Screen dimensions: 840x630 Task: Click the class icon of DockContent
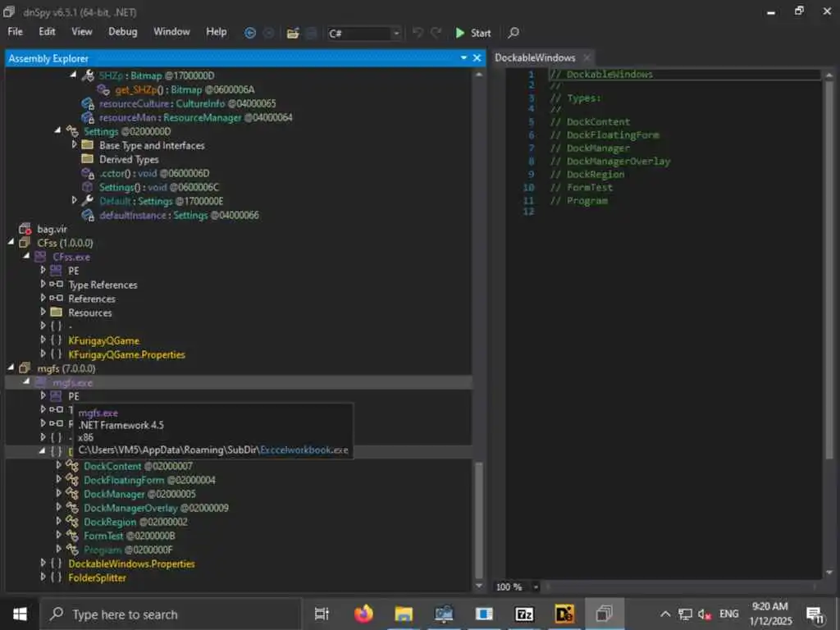[x=72, y=466]
